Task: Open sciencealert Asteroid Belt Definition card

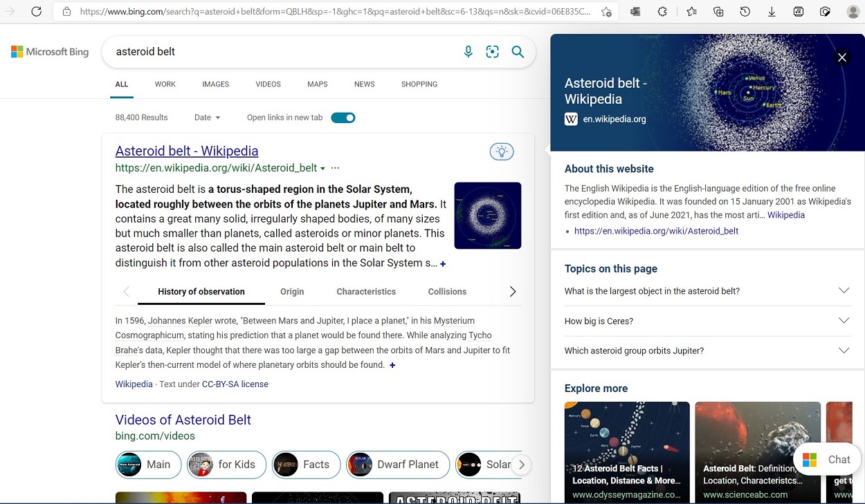Action: [x=758, y=452]
